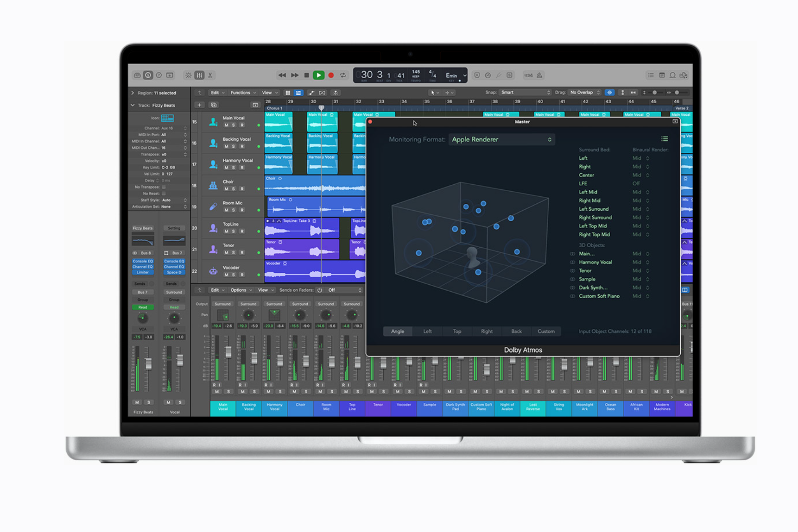Open the Loop Browser icon
This screenshot has width=798, height=532.
672,75
